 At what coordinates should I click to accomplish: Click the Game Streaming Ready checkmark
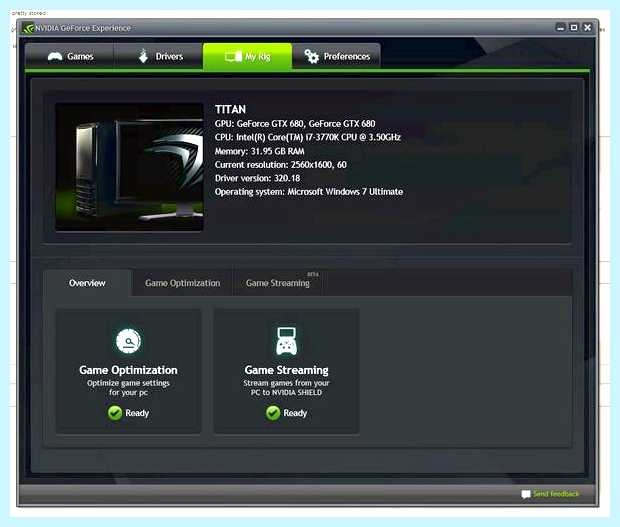(273, 413)
